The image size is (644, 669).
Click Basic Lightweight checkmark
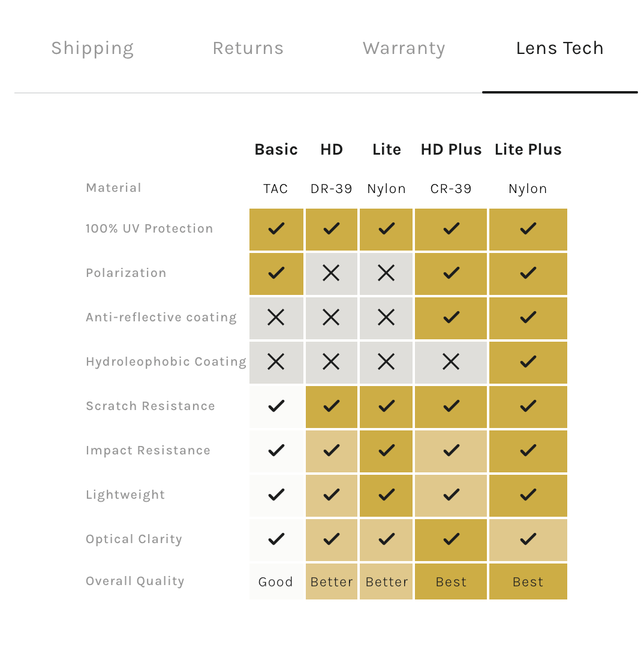[x=276, y=495]
